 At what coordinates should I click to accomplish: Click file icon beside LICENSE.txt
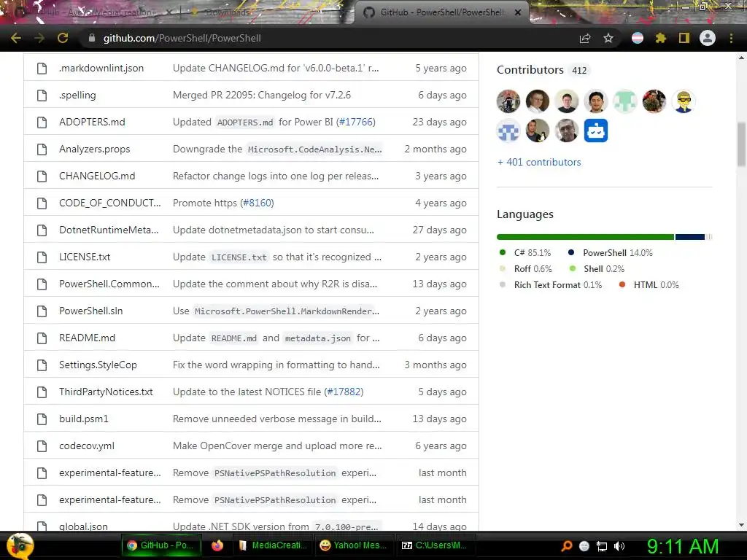pyautogui.click(x=42, y=257)
